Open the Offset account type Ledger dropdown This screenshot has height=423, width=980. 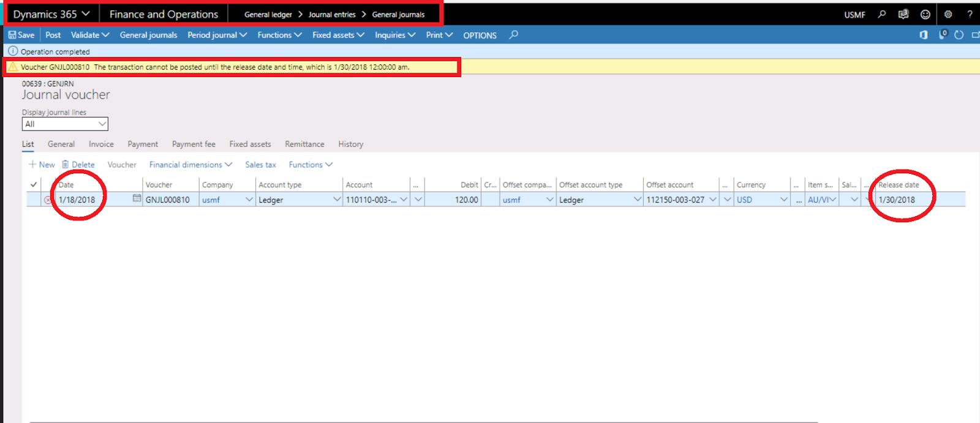637,200
